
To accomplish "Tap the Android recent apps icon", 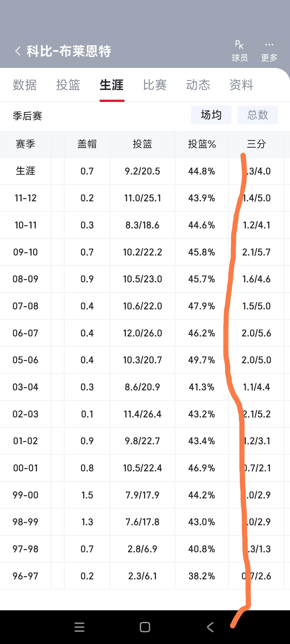I will point(80,627).
